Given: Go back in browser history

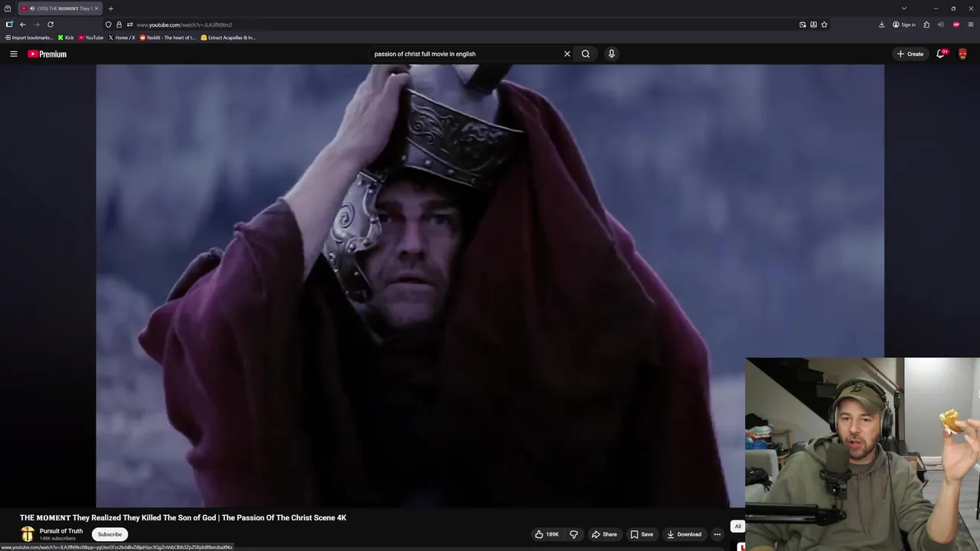Looking at the screenshot, I should click(x=23, y=24).
